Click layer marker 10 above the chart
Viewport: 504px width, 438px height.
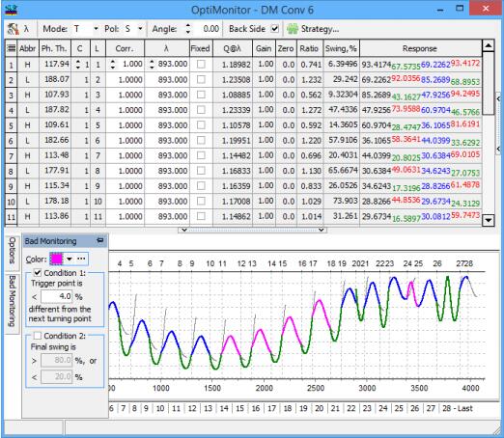pyautogui.click(x=210, y=263)
